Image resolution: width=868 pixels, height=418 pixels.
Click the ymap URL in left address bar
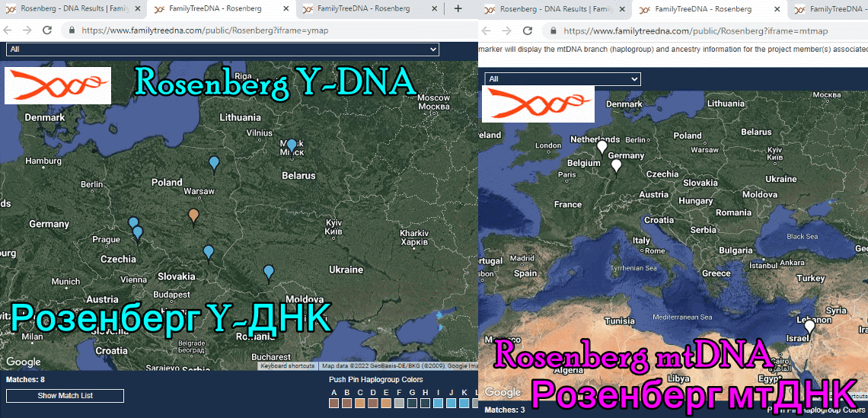[205, 30]
